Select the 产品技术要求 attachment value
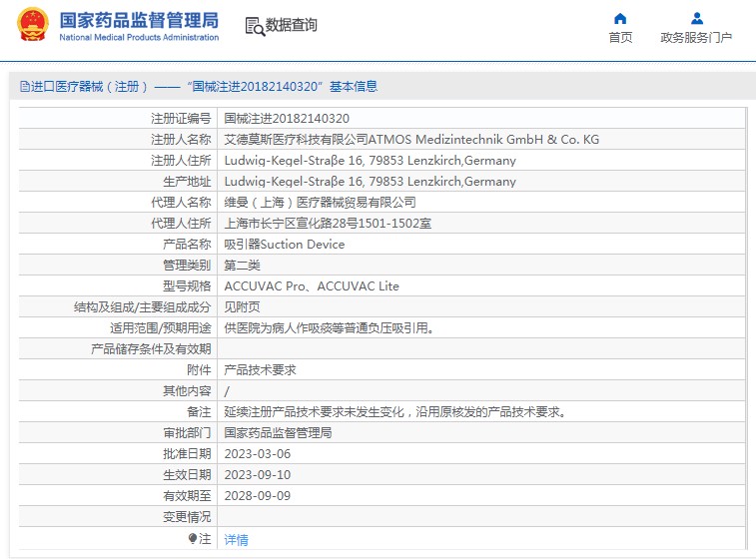Screen dimensions: 756x559 click(x=261, y=370)
